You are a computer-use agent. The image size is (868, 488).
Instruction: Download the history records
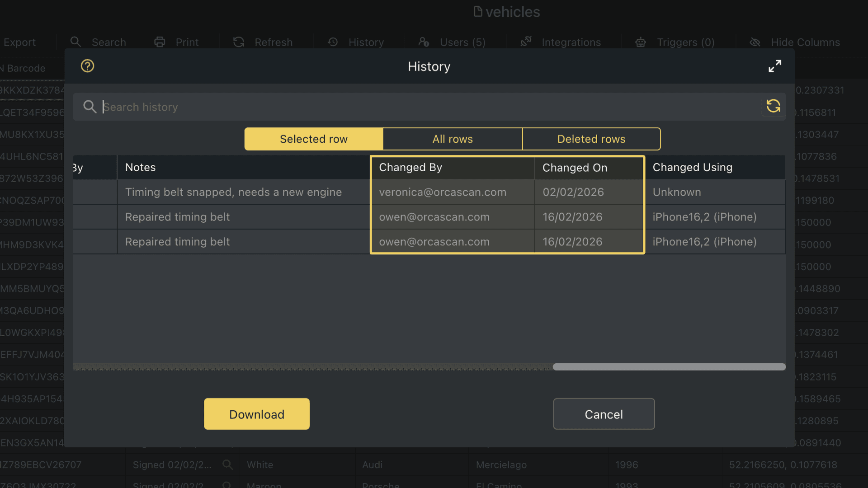[256, 414]
